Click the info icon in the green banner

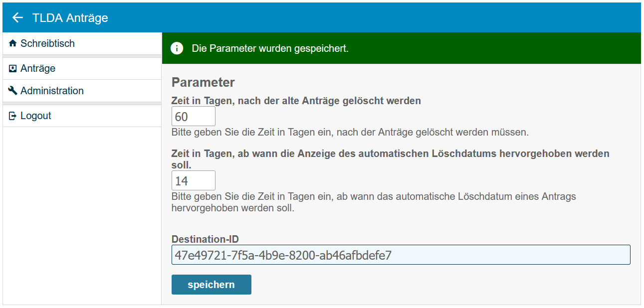pyautogui.click(x=177, y=48)
